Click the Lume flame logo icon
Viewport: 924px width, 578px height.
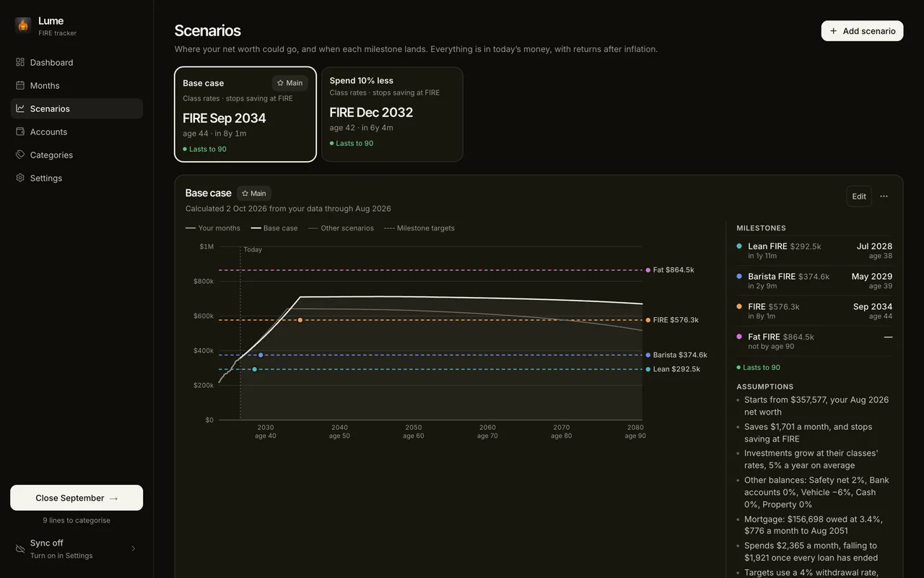coord(23,26)
